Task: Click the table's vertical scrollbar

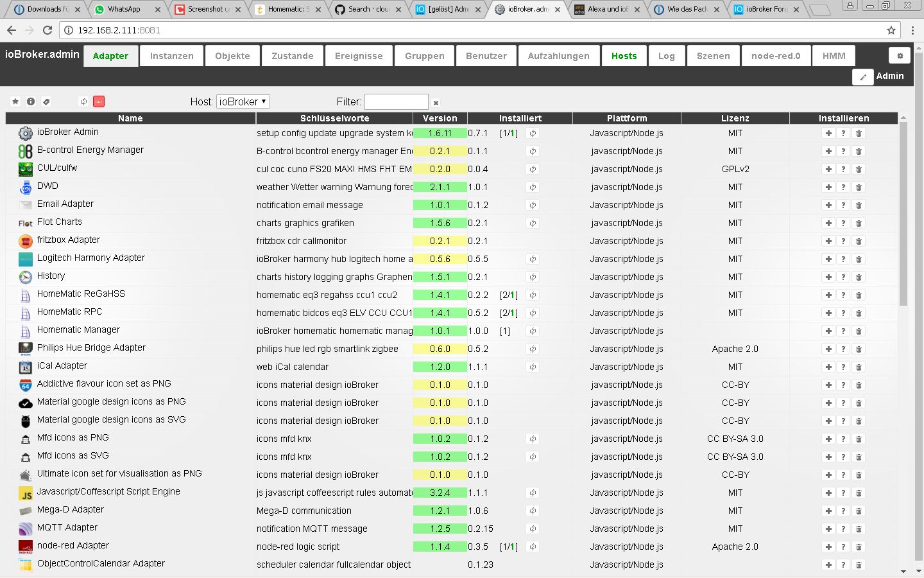Action: 903,212
